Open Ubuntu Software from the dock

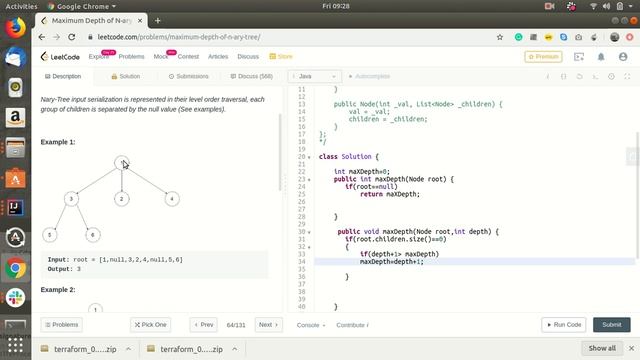tap(15, 178)
